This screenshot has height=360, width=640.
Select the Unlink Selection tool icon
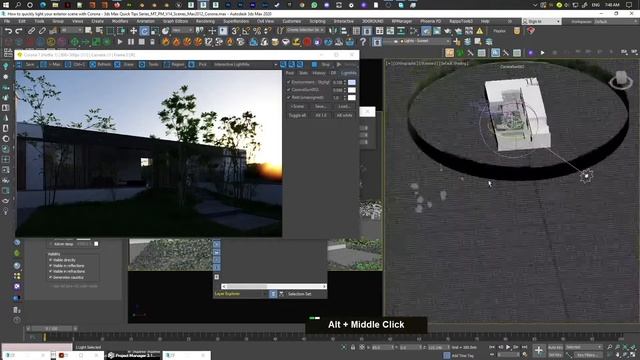click(42, 31)
